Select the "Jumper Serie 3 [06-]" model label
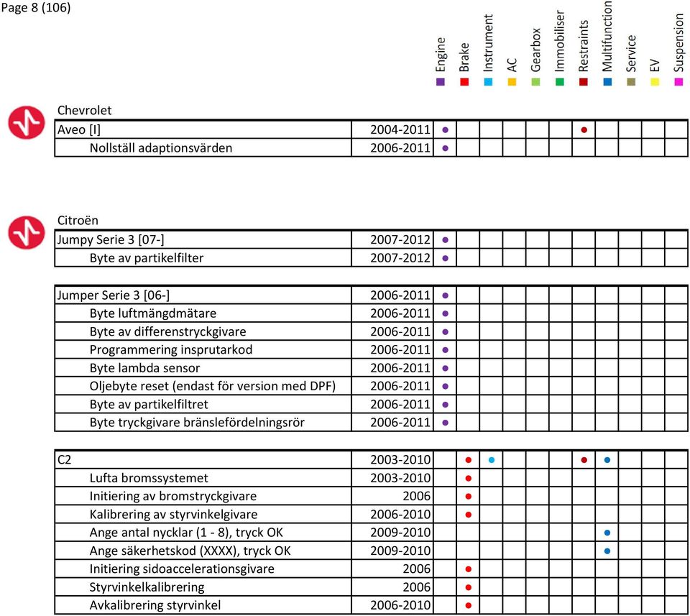Viewport: 690px width, 616px height. (114, 295)
